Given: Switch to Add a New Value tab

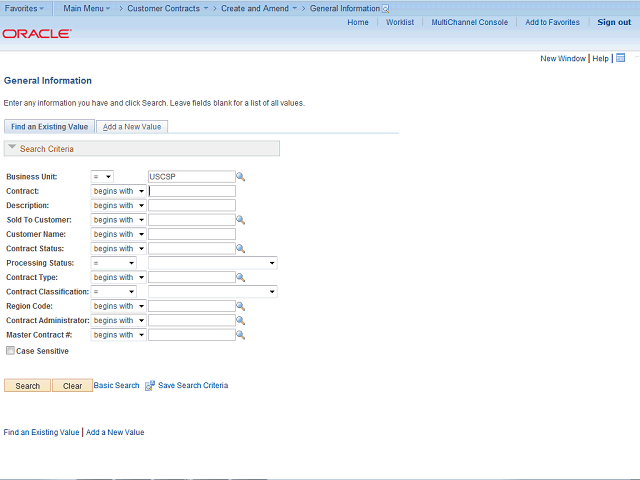Looking at the screenshot, I should coord(132,127).
